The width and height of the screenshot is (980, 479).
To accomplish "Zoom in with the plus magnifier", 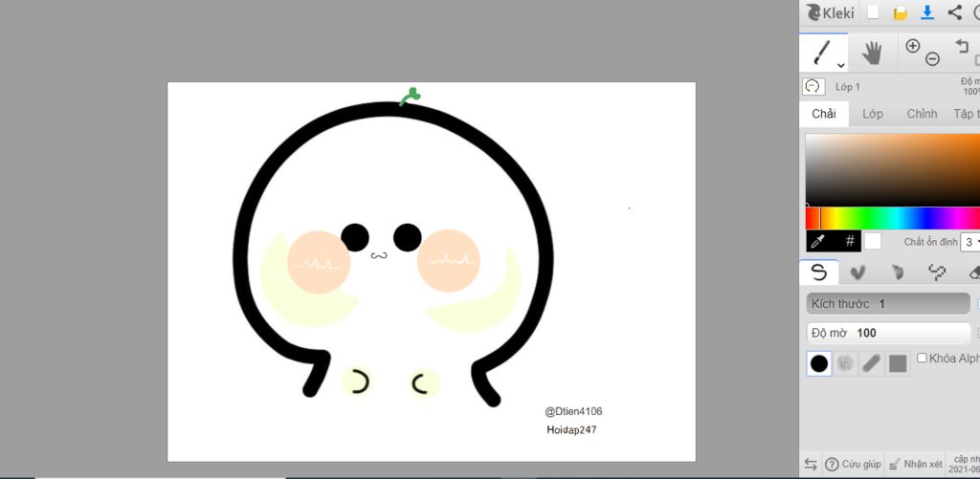I will coord(913,46).
